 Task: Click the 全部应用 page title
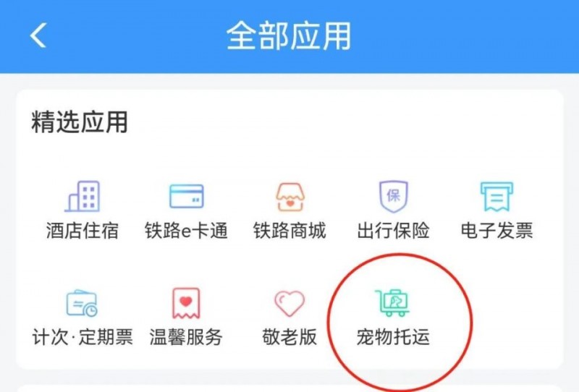[x=289, y=36]
